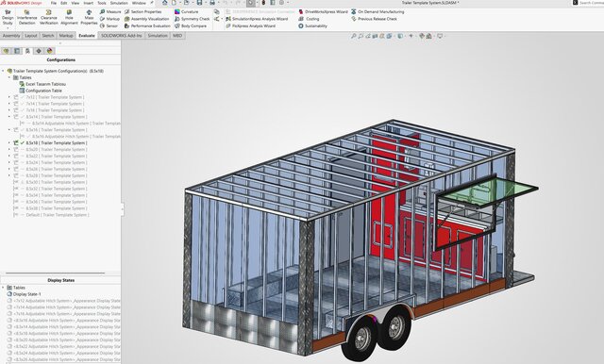Open Mass Properties
Screen dimensions: 604x364
point(89,17)
